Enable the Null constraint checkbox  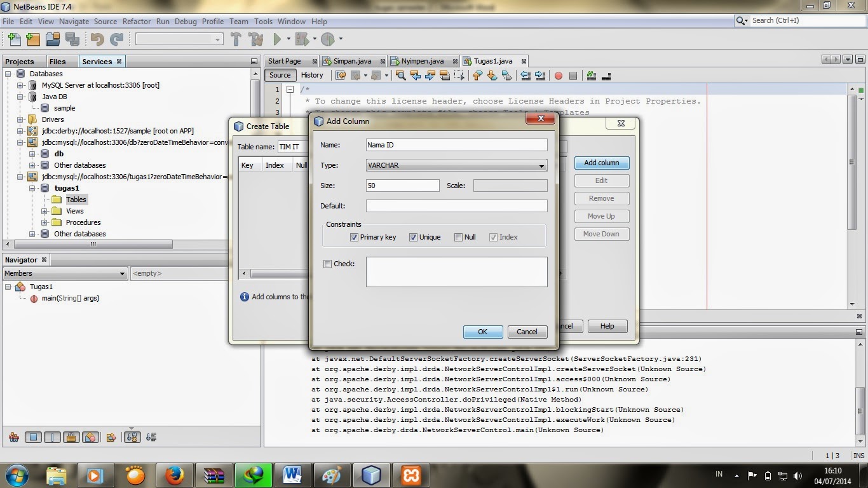coord(458,237)
